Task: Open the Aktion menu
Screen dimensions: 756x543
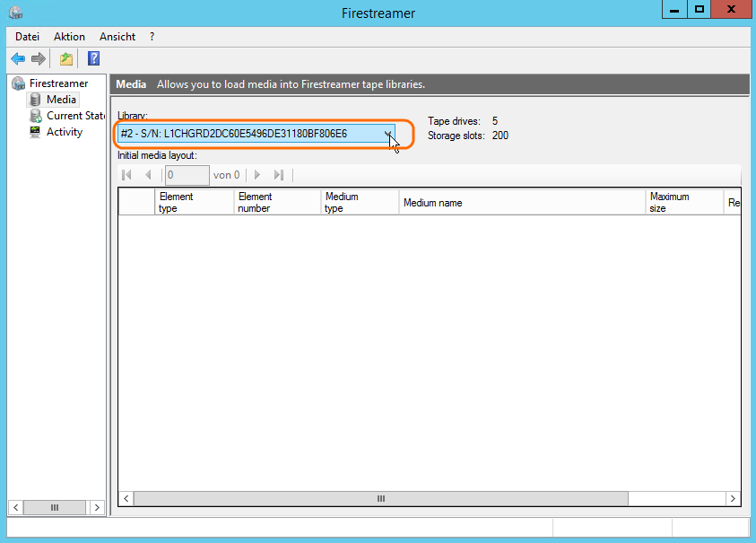Action: point(69,37)
